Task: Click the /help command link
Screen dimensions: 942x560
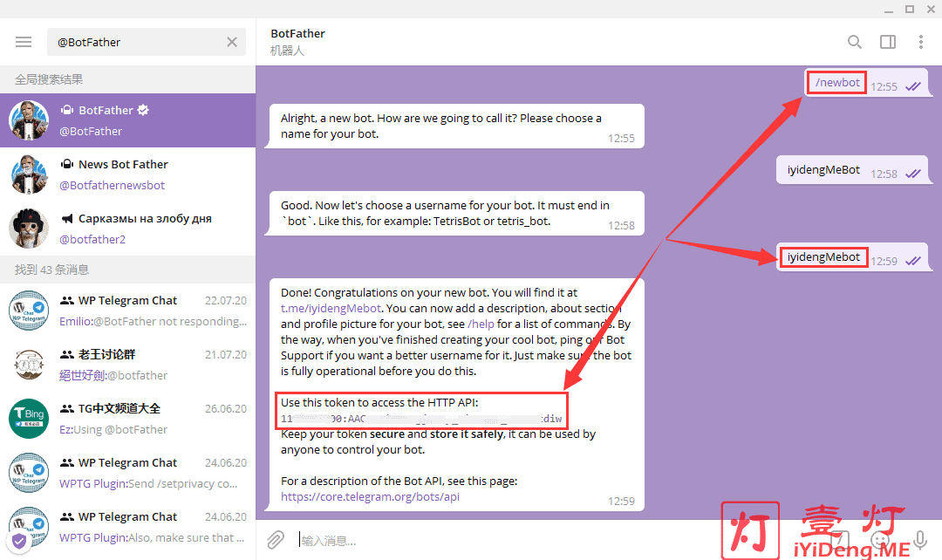Action: [x=481, y=324]
